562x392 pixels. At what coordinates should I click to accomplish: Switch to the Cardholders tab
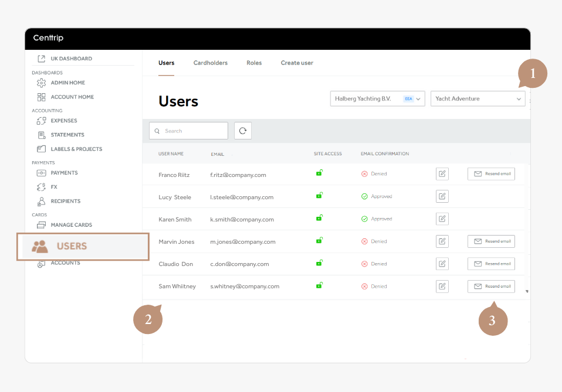click(211, 63)
